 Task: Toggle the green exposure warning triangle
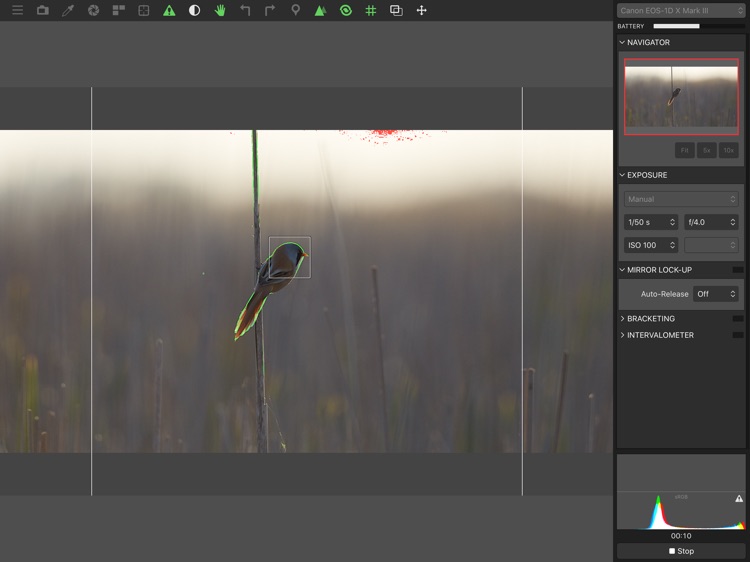169,10
